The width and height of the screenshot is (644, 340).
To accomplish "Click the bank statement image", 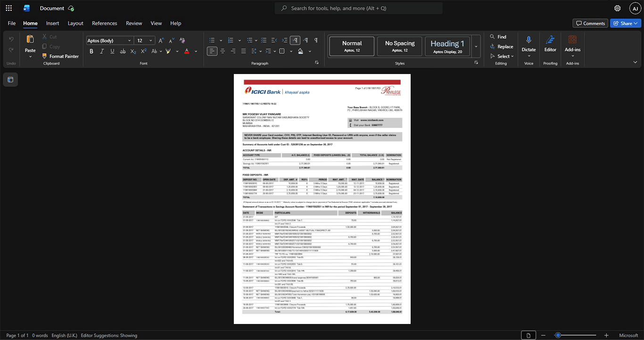I will [x=322, y=199].
